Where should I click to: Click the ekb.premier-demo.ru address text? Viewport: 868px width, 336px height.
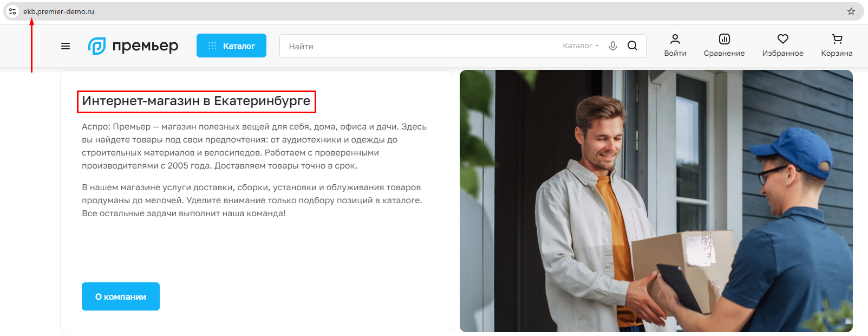[58, 11]
